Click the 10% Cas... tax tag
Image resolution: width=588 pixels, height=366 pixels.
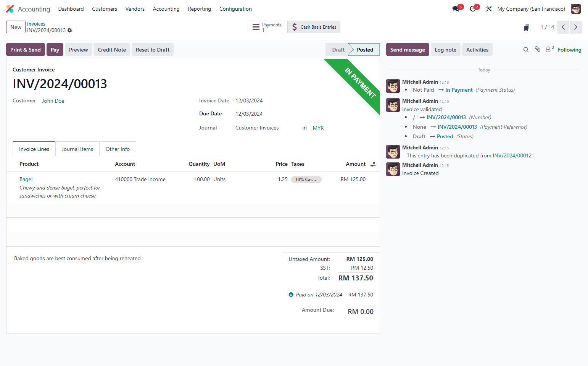306,180
